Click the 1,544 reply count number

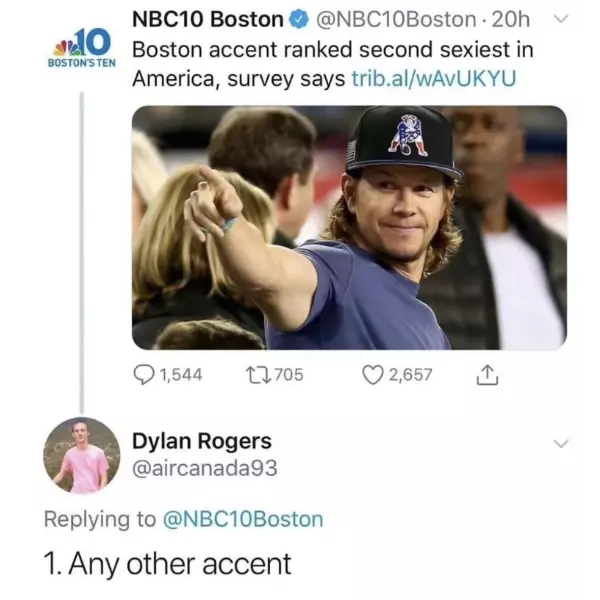tap(180, 375)
